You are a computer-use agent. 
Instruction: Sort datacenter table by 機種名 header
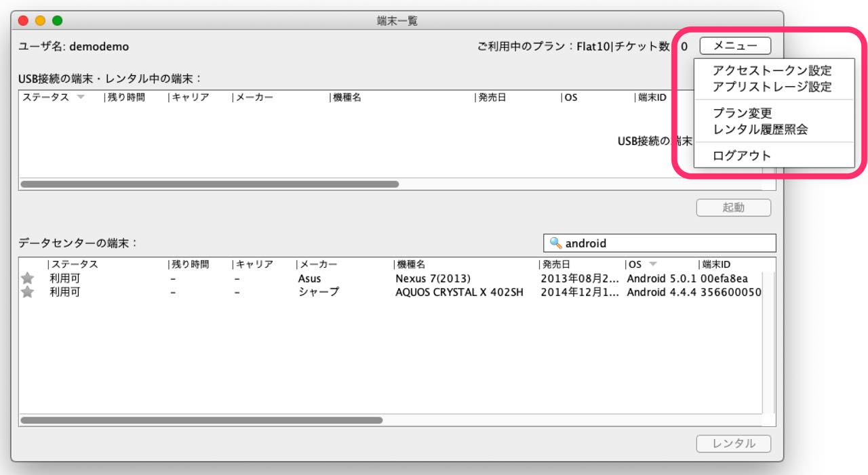tap(411, 264)
